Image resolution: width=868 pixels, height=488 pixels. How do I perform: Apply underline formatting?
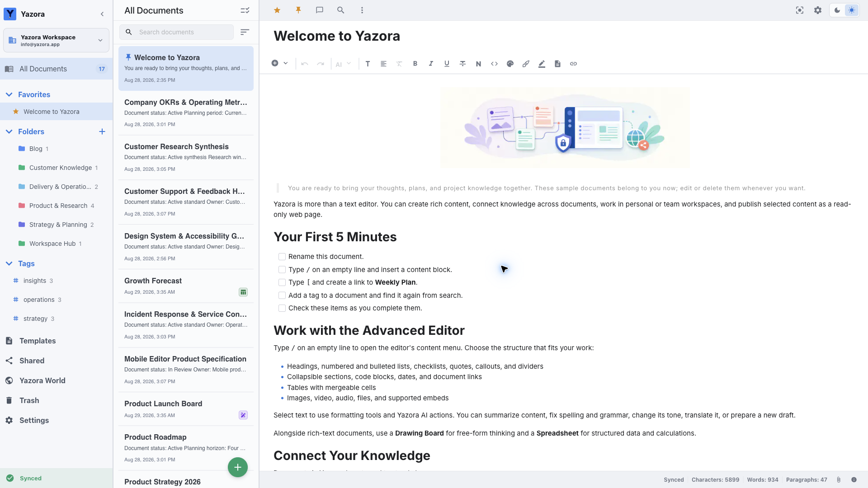click(447, 64)
